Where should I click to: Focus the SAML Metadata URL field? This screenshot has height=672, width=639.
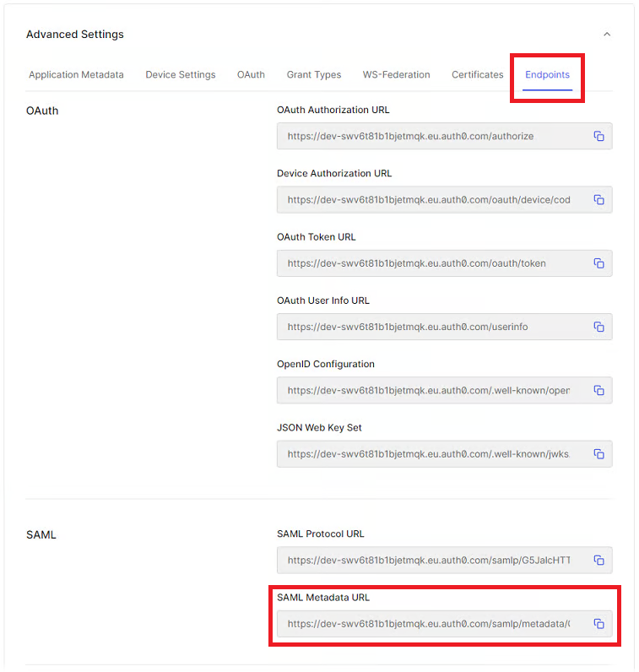(431, 624)
